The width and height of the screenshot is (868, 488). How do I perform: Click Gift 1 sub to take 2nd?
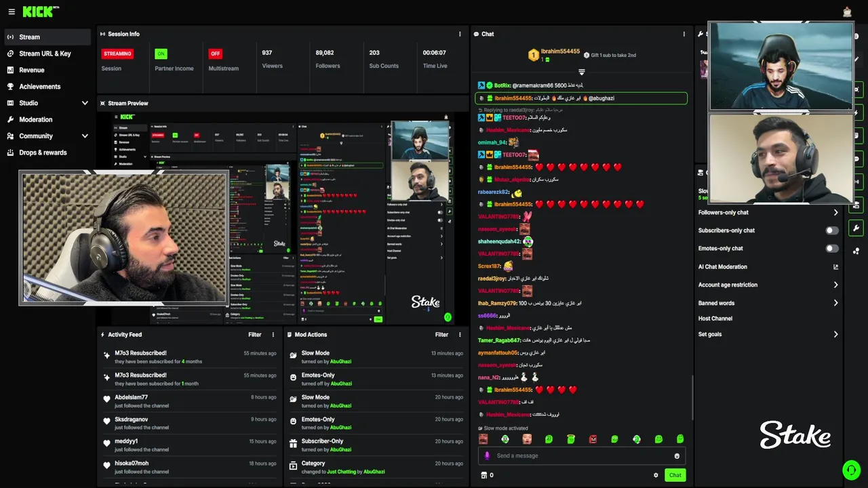pos(610,55)
